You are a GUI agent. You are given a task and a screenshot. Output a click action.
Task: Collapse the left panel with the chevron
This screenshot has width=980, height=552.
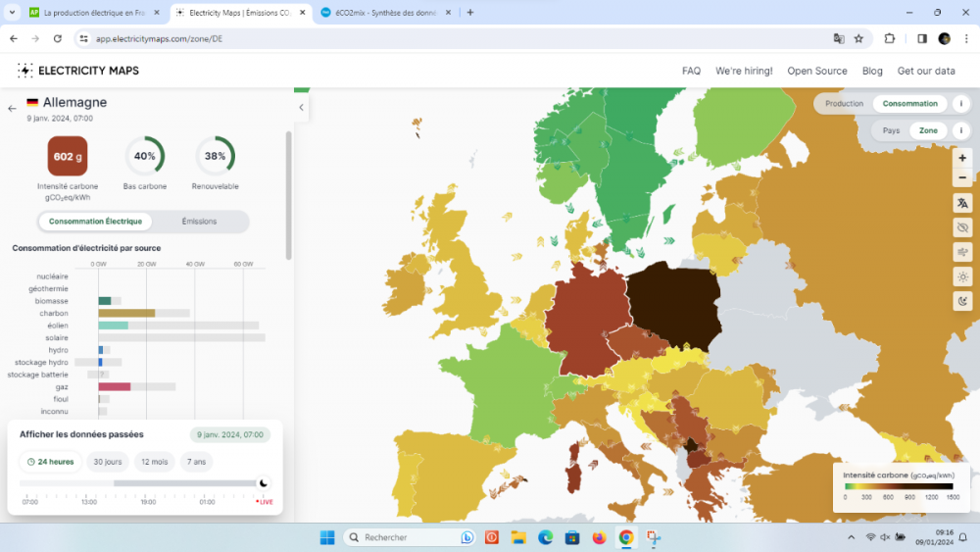301,108
